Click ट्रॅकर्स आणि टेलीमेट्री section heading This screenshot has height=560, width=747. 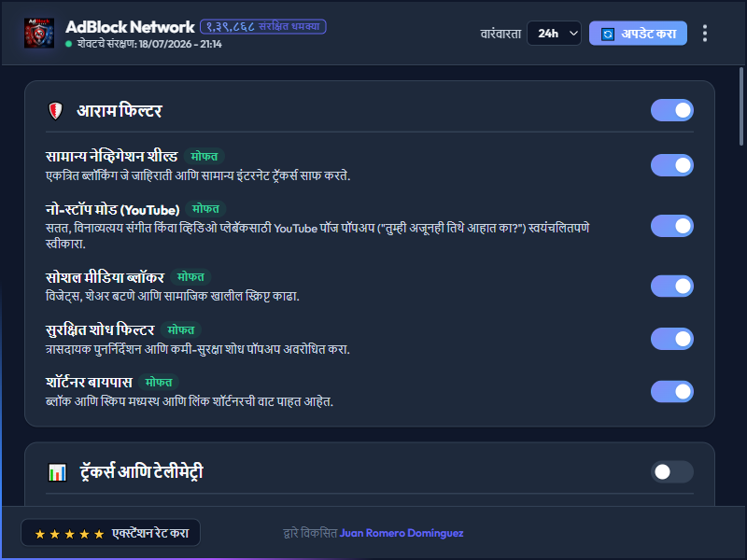[142, 472]
